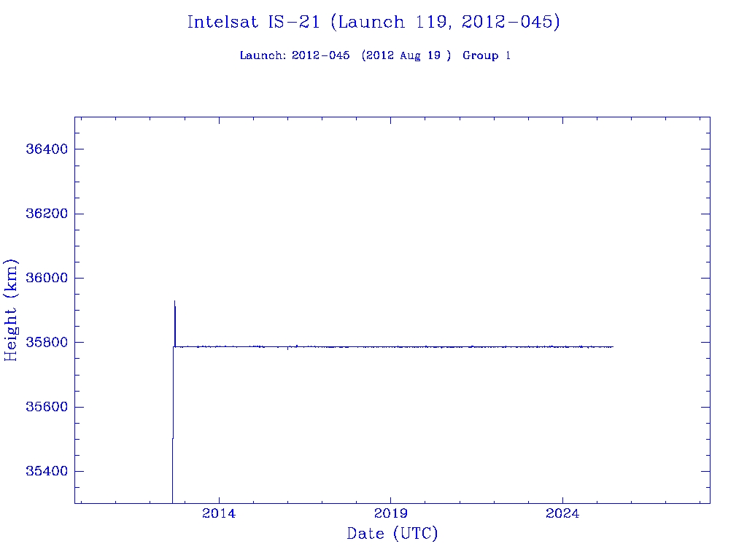Click the 36200 y-axis value

pyautogui.click(x=47, y=214)
